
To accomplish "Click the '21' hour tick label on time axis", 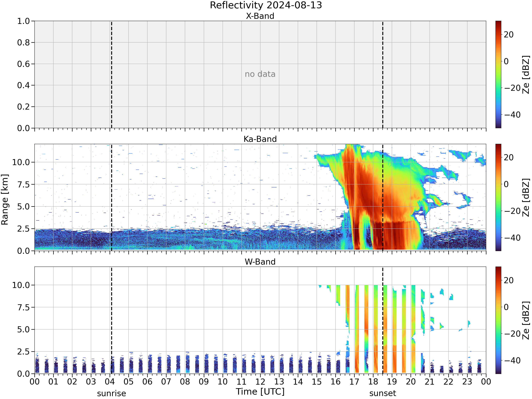I will tap(430, 382).
